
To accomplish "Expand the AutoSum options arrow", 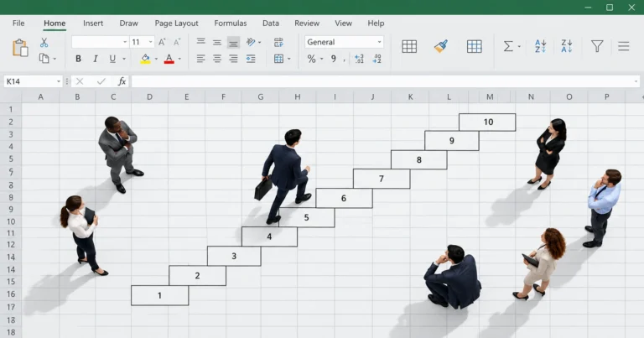I will [x=519, y=46].
